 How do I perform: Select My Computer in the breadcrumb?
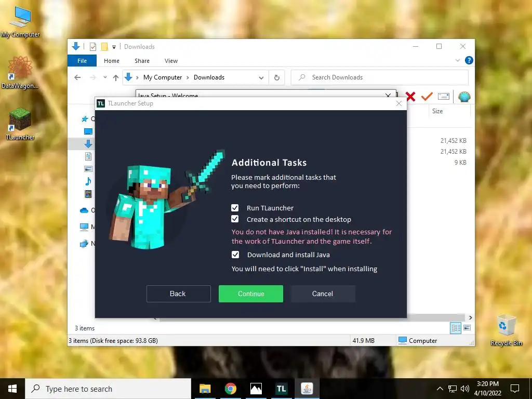click(163, 77)
